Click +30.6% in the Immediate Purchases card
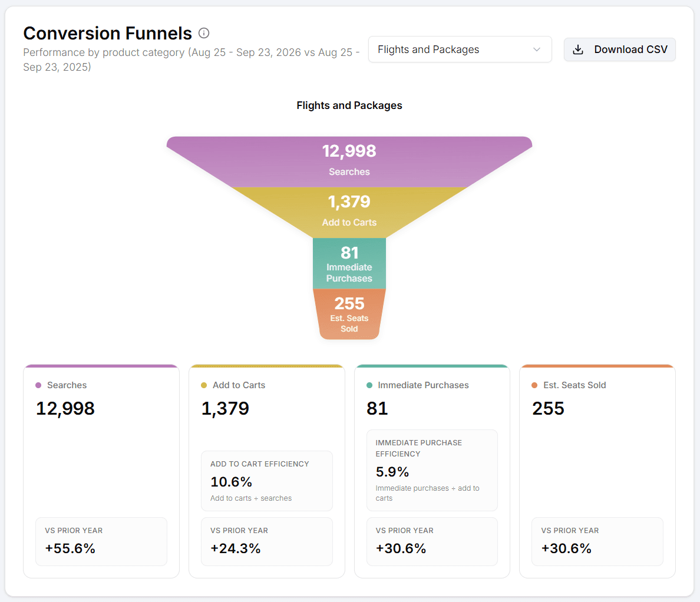 coord(401,548)
